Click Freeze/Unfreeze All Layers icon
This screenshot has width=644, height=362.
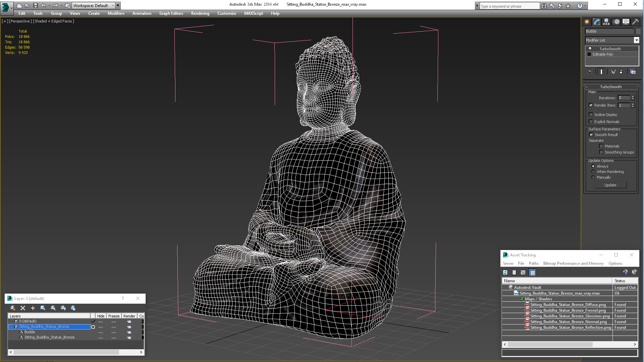(x=73, y=308)
